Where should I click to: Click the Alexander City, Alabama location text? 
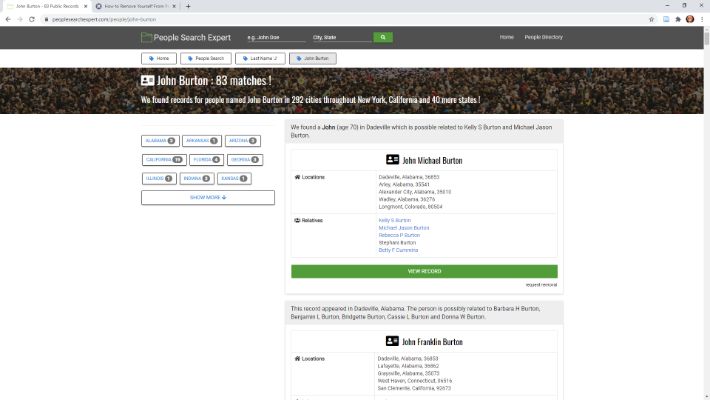point(415,192)
